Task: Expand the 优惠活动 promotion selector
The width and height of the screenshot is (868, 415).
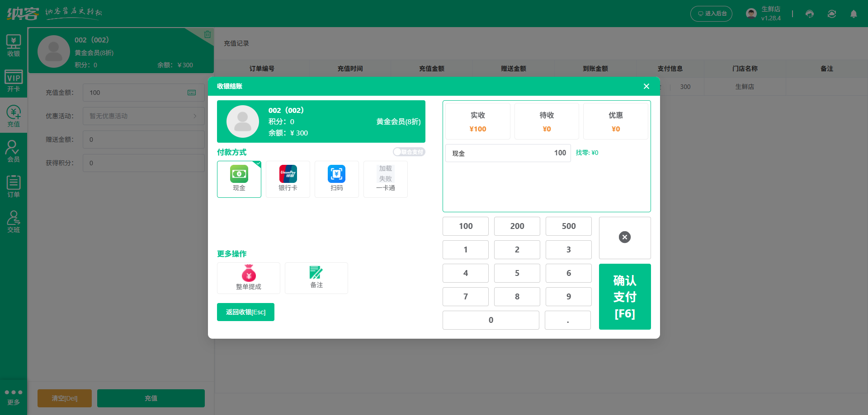Action: pyautogui.click(x=143, y=116)
